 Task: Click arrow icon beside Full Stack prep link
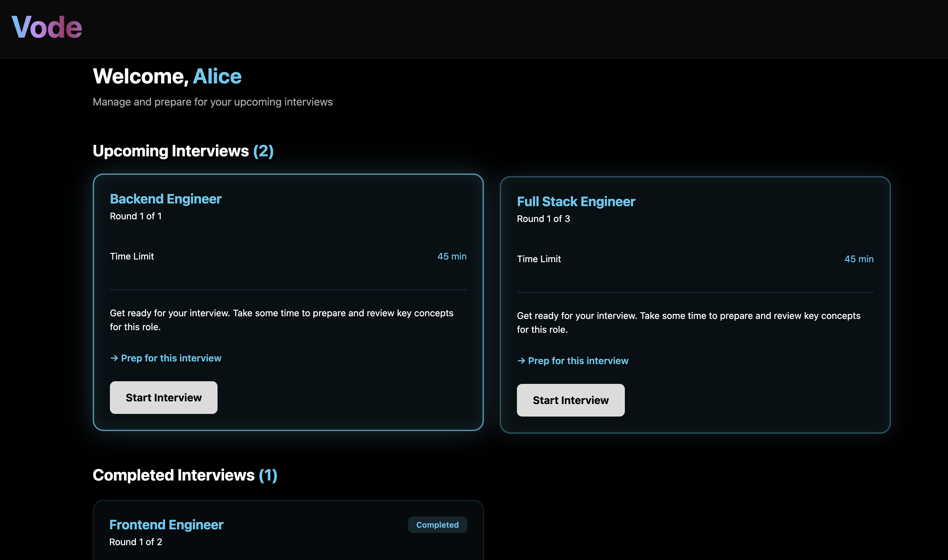[521, 361]
